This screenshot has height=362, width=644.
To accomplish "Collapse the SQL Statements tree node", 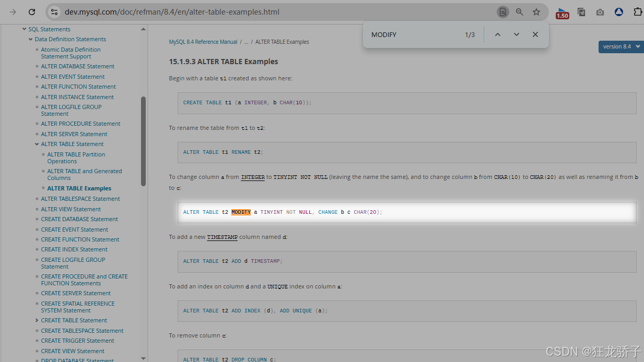I will [24, 29].
